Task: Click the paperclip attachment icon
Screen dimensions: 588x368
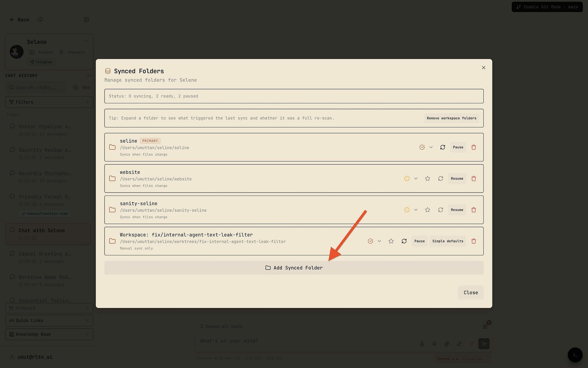Action: tap(447, 344)
